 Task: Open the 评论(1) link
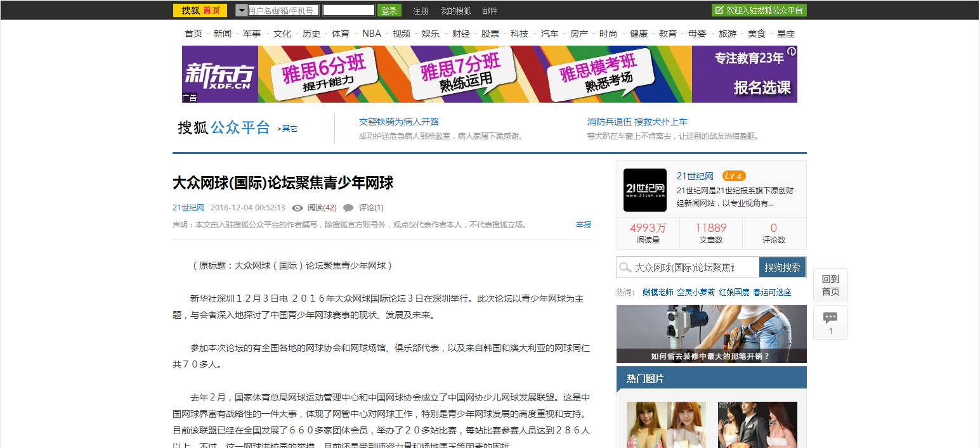(x=371, y=208)
